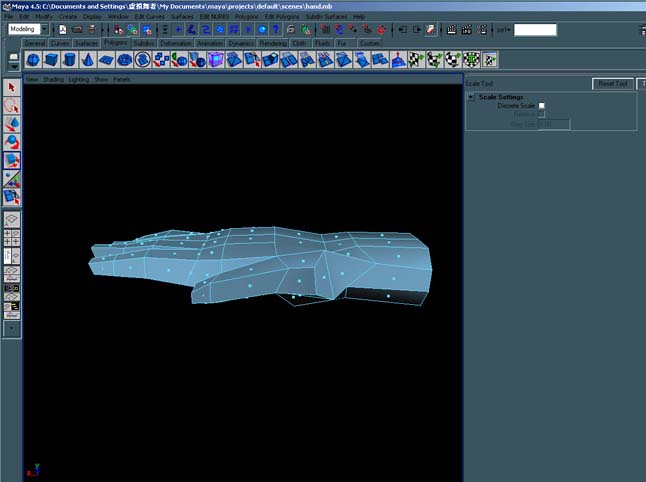Viewport: 646px width, 482px height.
Task: Open the Modify menu
Action: 44,16
